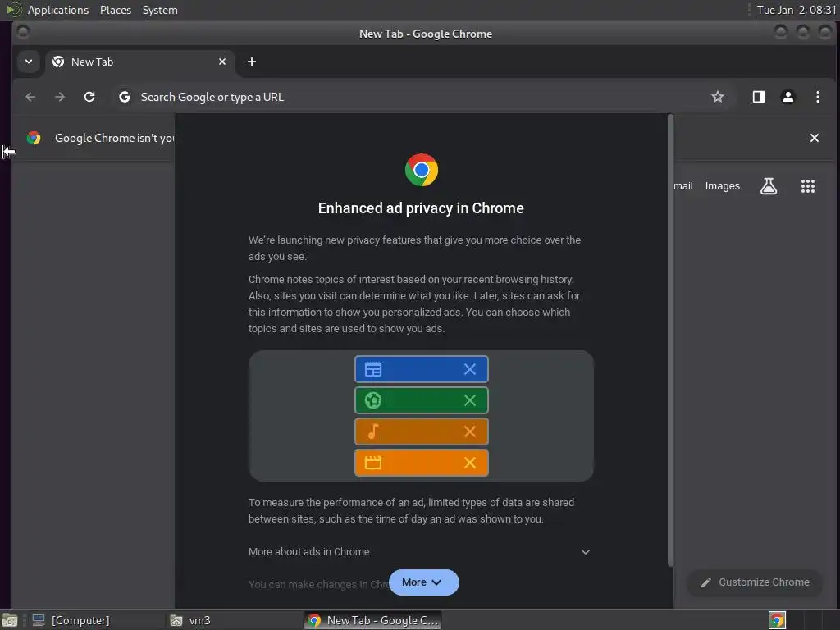Viewport: 840px width, 630px height.
Task: Click the blue More button
Action: point(424,582)
